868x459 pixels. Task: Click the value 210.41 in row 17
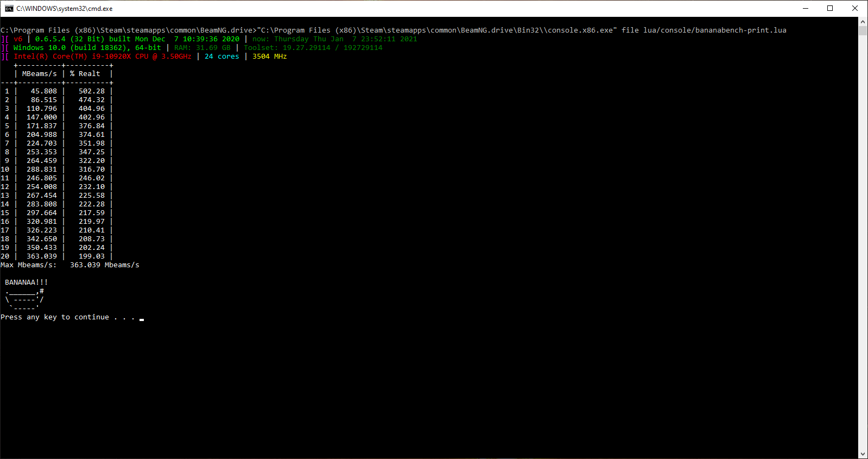click(x=92, y=230)
